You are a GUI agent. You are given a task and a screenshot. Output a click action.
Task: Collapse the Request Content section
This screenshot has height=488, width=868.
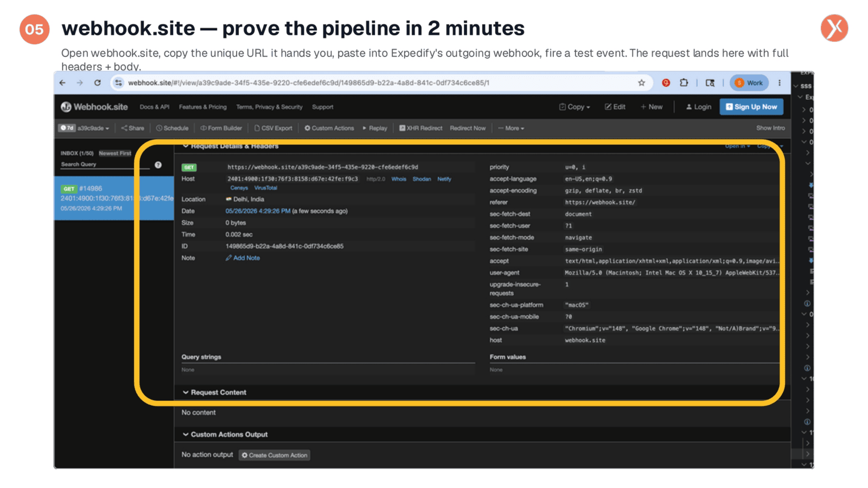(x=214, y=392)
